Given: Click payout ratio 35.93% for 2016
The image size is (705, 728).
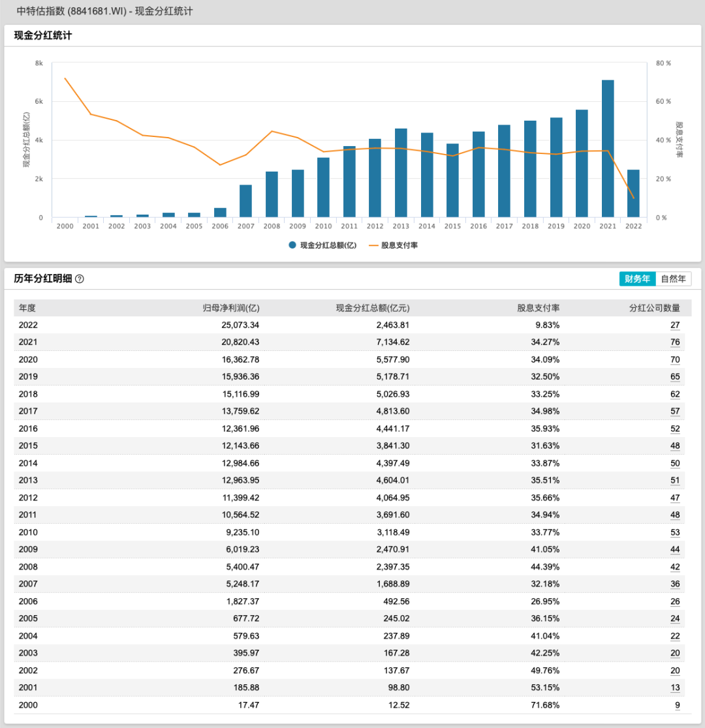Looking at the screenshot, I should click(x=545, y=429).
